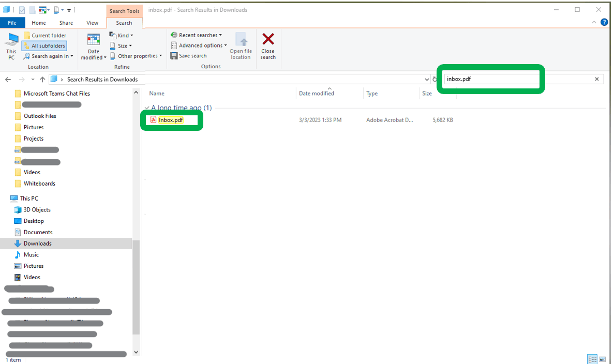Open Microsoft Teams Chat Files folder
The height and width of the screenshot is (364, 614).
(57, 94)
